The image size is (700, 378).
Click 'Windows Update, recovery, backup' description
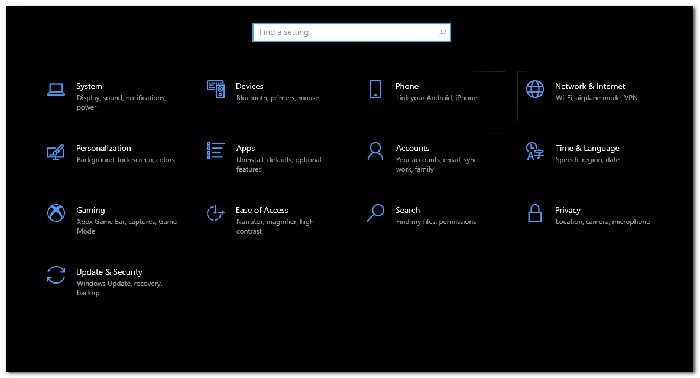click(119, 288)
